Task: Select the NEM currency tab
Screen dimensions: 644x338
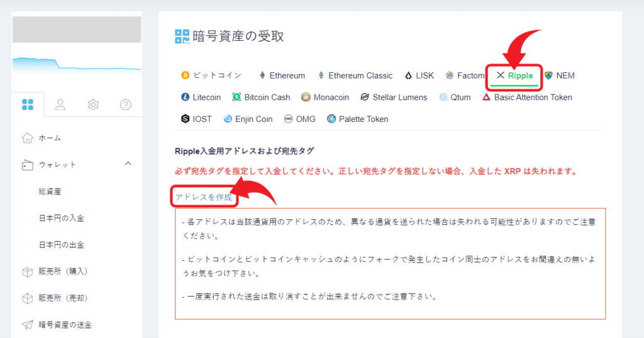Action: click(559, 75)
